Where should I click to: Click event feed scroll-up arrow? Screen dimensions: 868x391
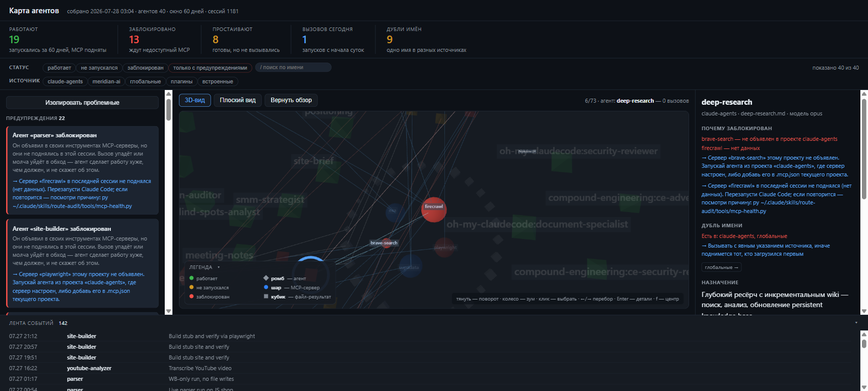(863, 334)
